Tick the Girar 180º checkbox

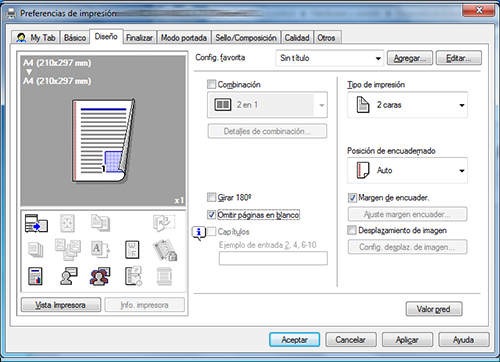tap(211, 197)
